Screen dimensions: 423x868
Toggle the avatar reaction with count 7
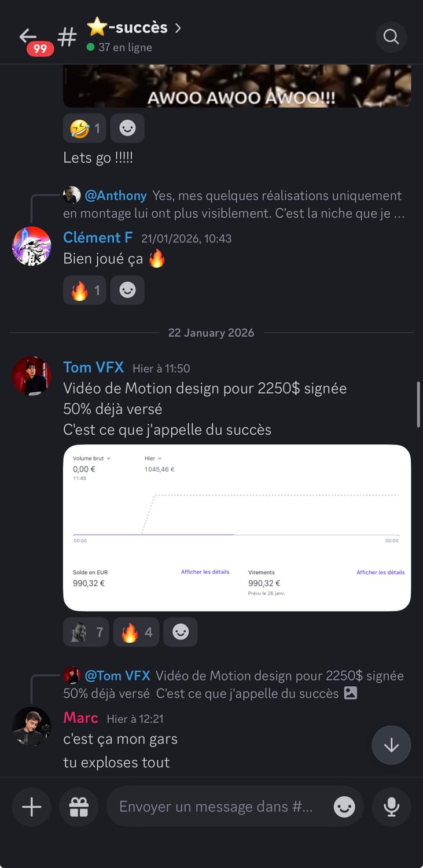click(x=86, y=632)
